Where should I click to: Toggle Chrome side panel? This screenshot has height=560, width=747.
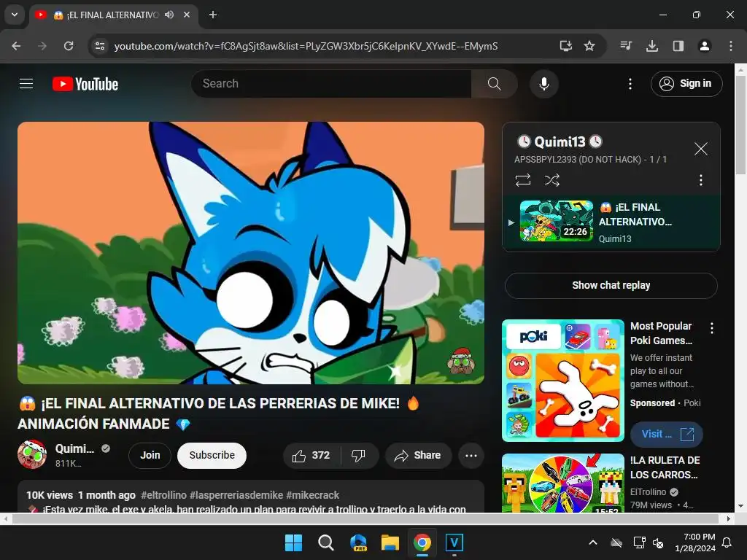click(678, 46)
